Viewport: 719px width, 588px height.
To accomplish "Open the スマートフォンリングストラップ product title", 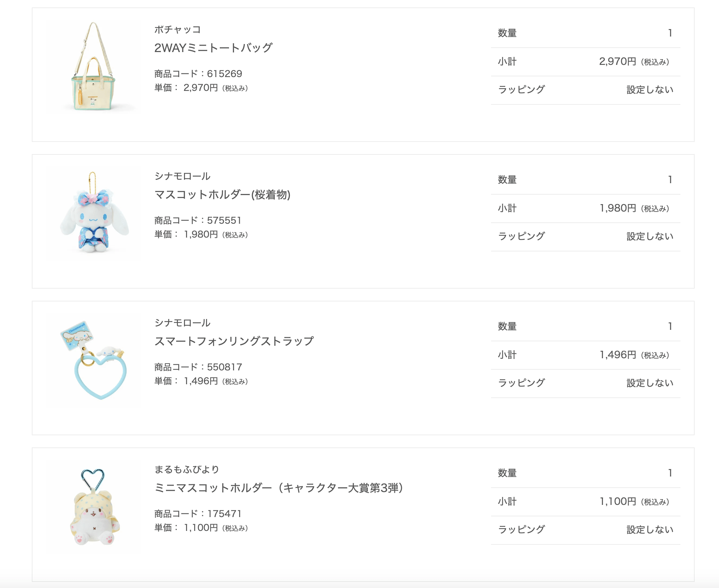I will pos(234,341).
